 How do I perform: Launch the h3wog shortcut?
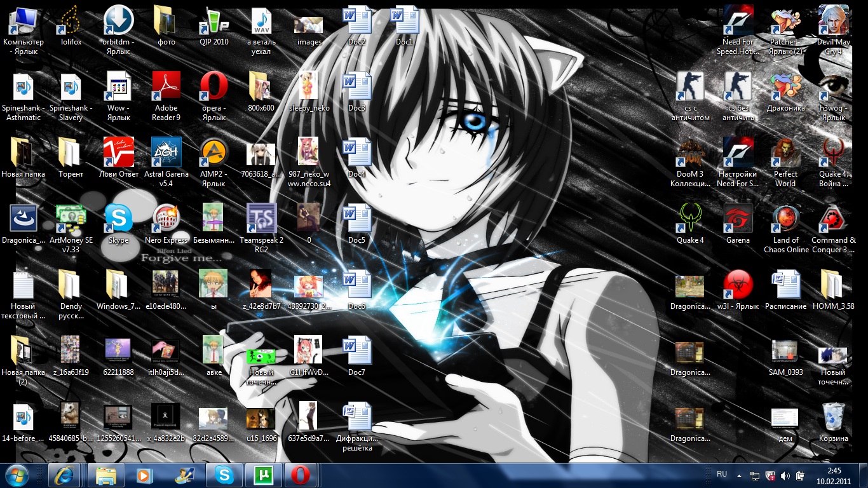pyautogui.click(x=833, y=86)
